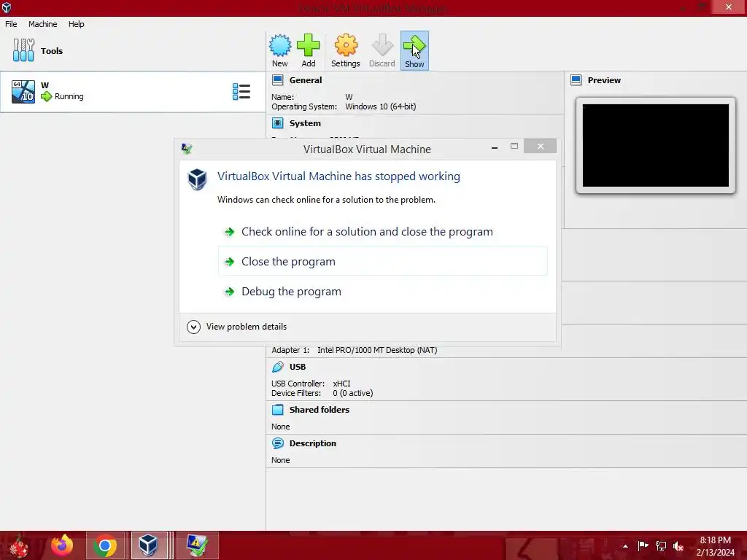Open Chrome from the taskbar
Screen dimensions: 747x560
105,545
